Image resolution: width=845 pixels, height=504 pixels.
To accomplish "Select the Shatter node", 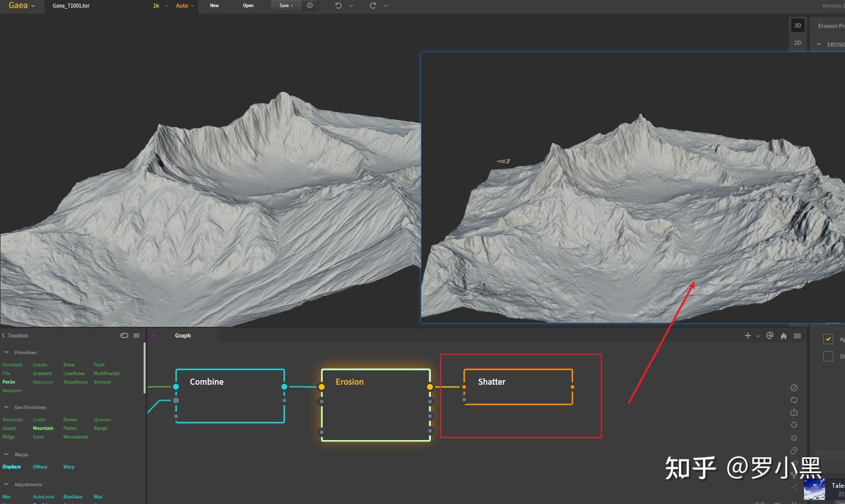I will click(x=518, y=387).
